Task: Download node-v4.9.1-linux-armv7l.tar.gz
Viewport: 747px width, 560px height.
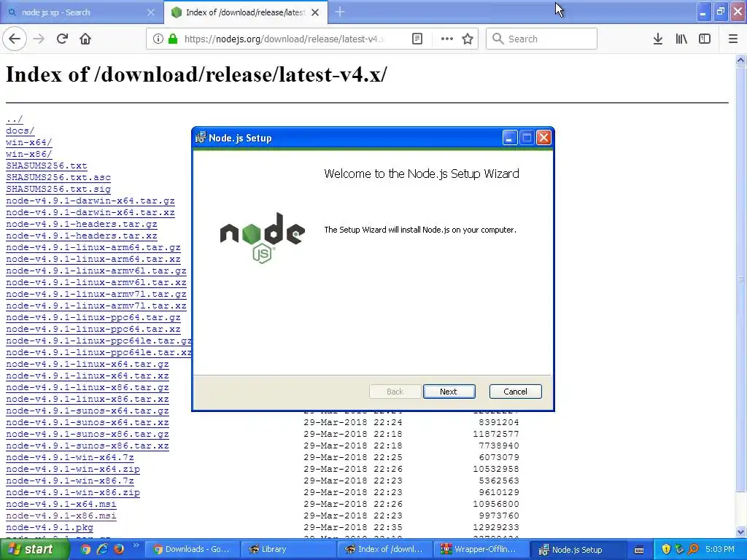Action: (96, 294)
